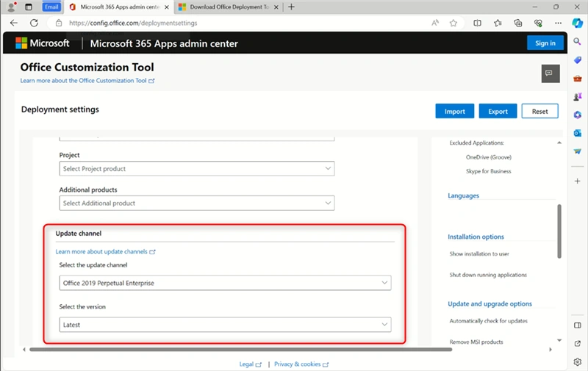Open the sidebar Outlook icon
The width and height of the screenshot is (588, 371).
(x=578, y=133)
